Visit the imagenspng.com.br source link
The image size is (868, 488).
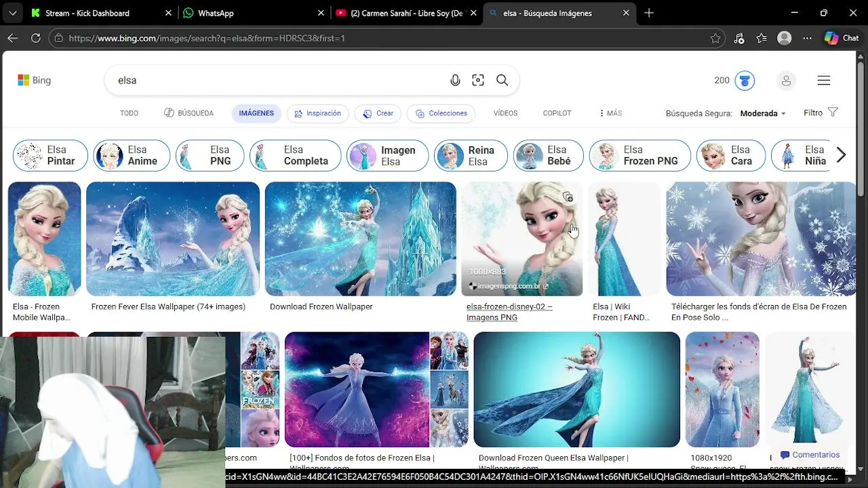[509, 286]
